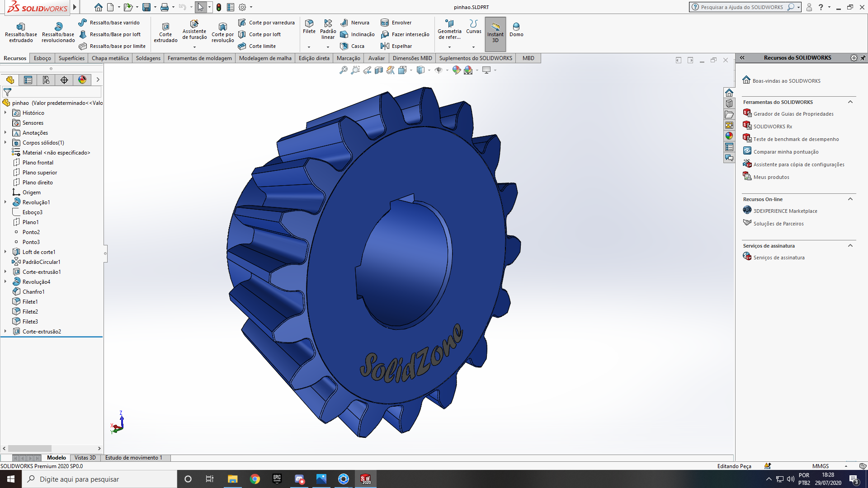Open the Curvas dropdown arrow
The image size is (868, 488).
point(473,47)
